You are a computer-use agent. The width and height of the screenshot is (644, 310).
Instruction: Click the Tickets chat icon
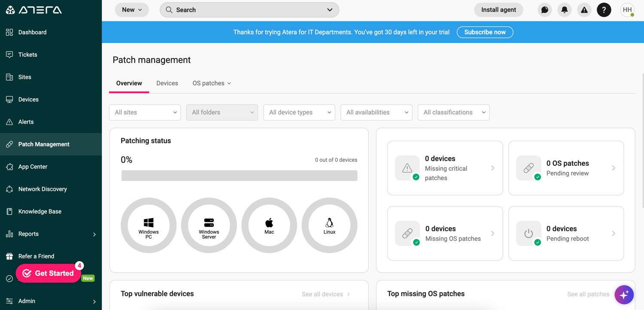tap(9, 54)
